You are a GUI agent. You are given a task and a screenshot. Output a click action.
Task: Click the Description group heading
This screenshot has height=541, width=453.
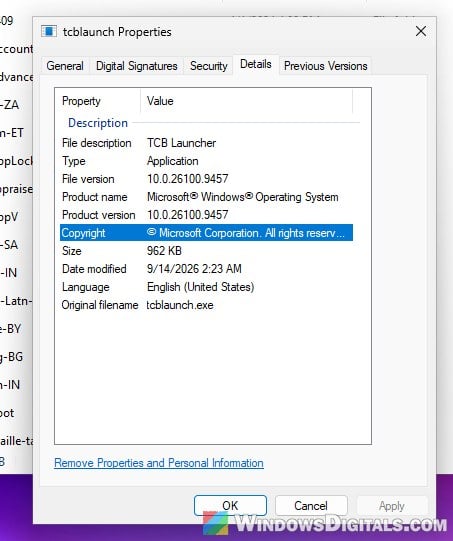(x=98, y=123)
